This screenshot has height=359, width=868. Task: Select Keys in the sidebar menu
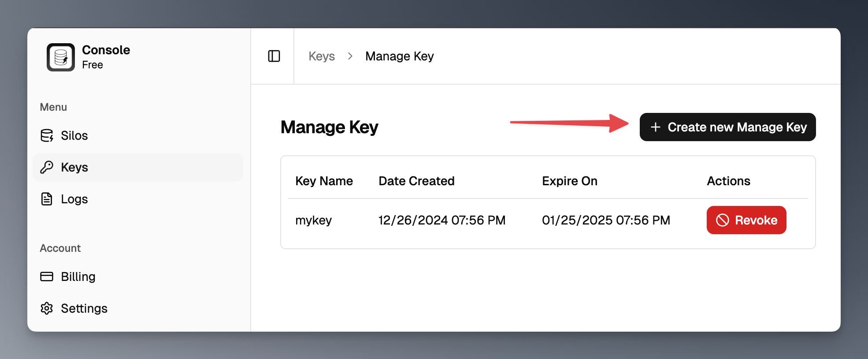click(x=137, y=167)
